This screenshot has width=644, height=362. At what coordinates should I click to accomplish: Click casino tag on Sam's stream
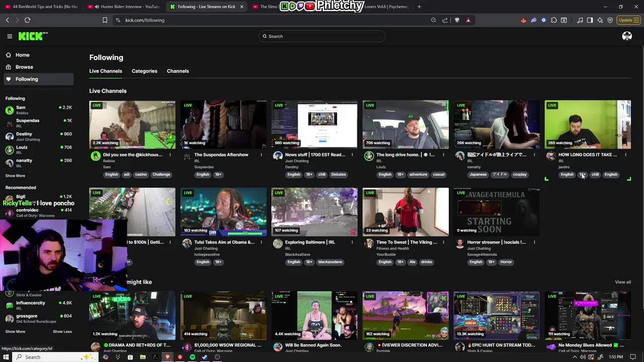point(141,174)
